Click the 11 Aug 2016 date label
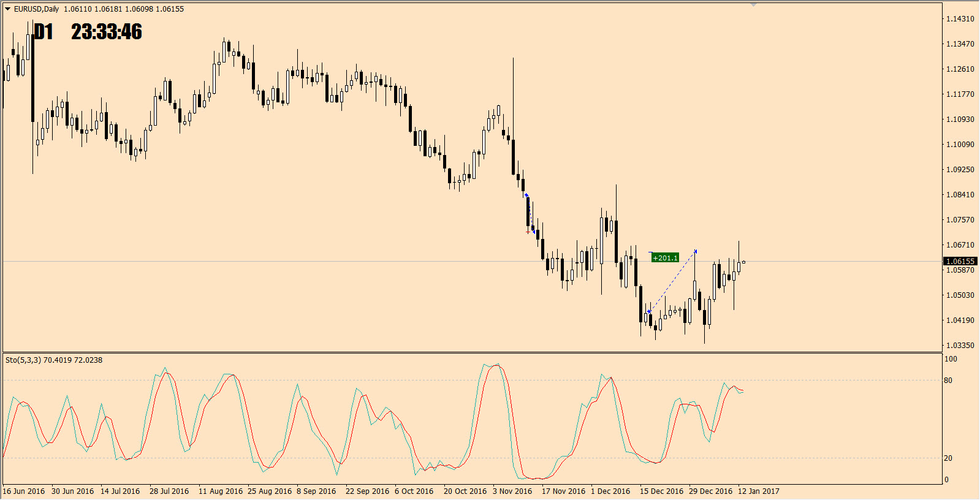 221,491
